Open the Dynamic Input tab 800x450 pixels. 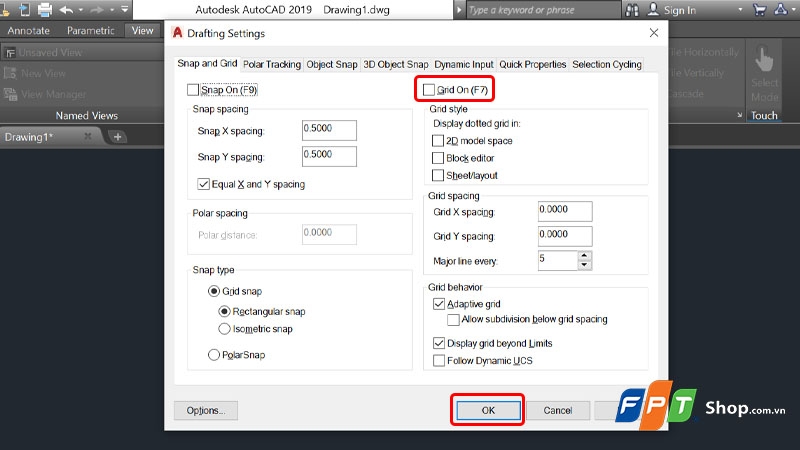pyautogui.click(x=464, y=64)
